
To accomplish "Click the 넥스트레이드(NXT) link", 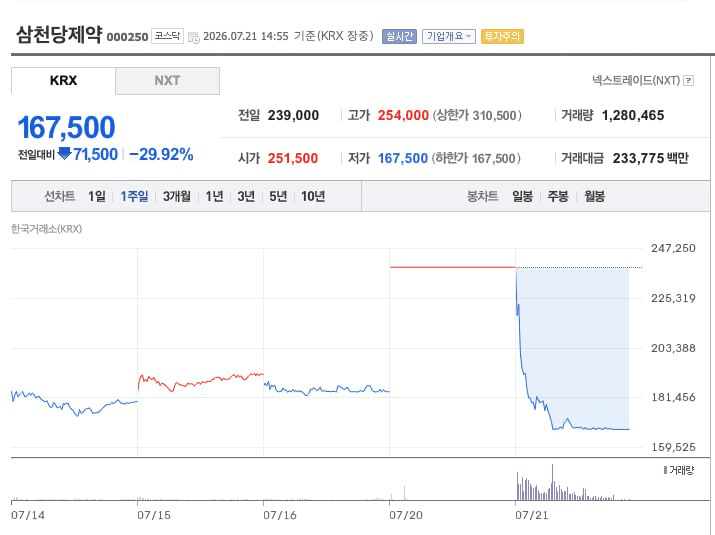I will click(636, 81).
